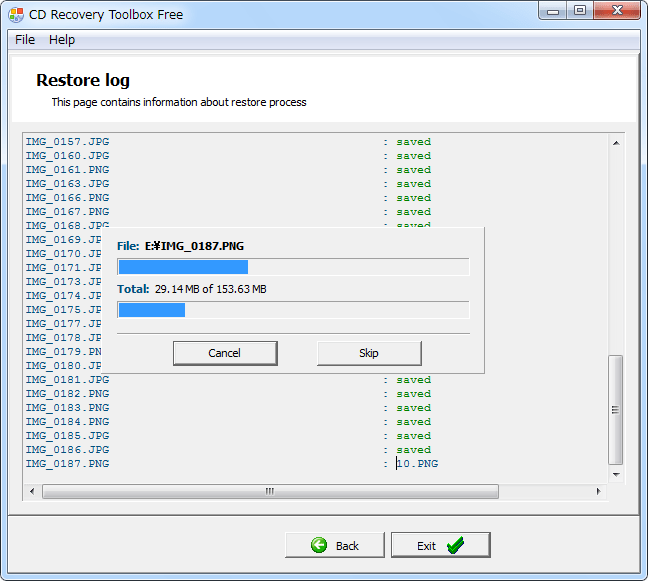Minimize the CD Recovery Toolbox window
Viewport: 648px width, 581px height.
click(553, 11)
